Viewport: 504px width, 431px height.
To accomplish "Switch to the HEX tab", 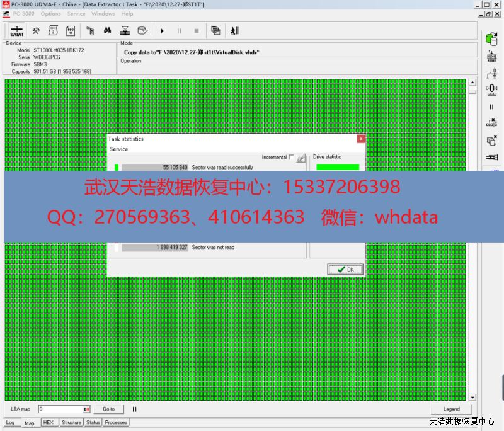I will [49, 423].
